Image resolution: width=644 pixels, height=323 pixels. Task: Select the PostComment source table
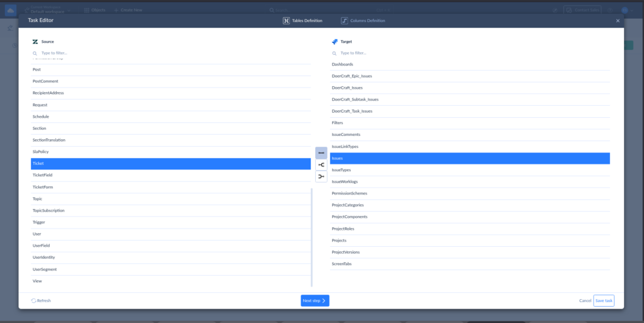click(171, 81)
